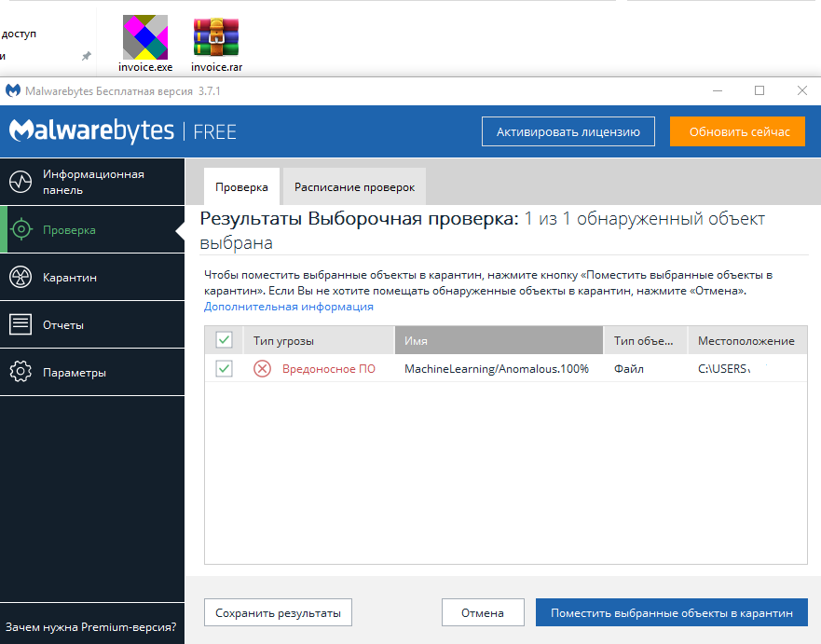Image resolution: width=821 pixels, height=644 pixels.
Task: Open the Дополнительная информация link
Action: [x=289, y=307]
